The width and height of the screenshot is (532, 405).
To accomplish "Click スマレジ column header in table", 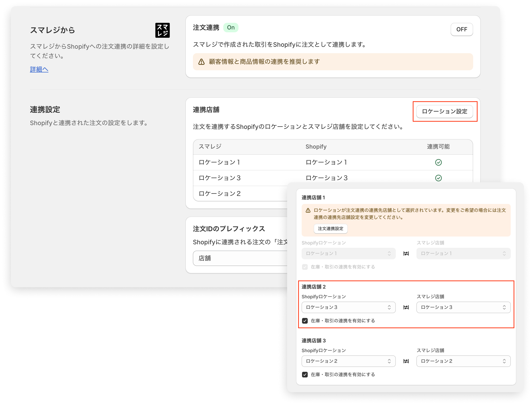I will pos(210,146).
